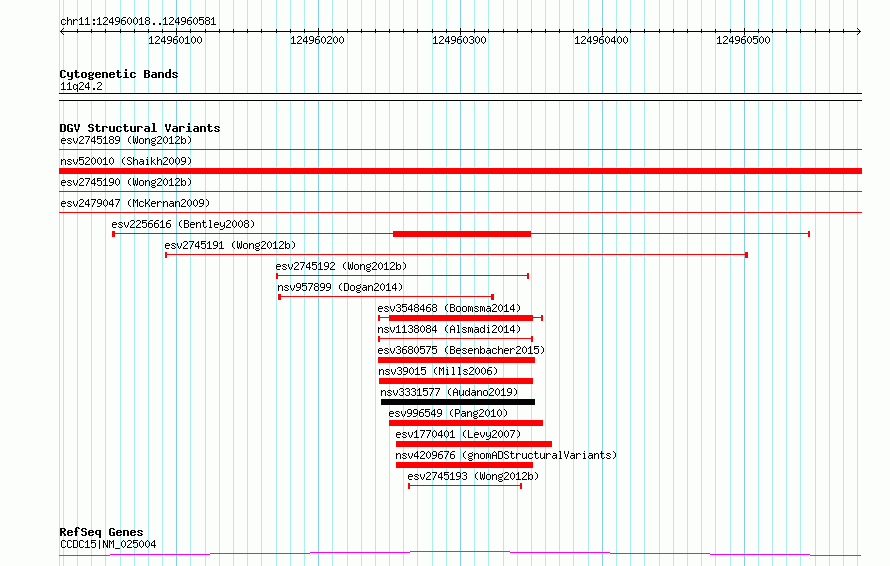Click ruler position 124960200
This screenshot has height=566, width=890.
[x=317, y=40]
